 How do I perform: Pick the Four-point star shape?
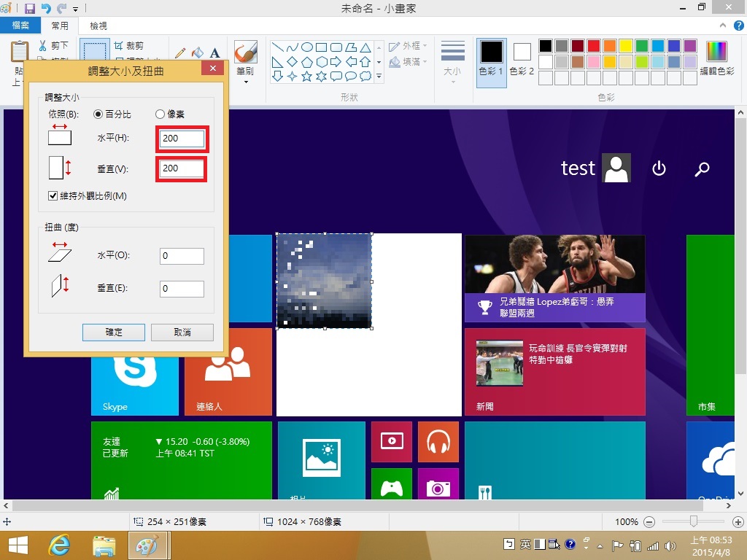(293, 76)
